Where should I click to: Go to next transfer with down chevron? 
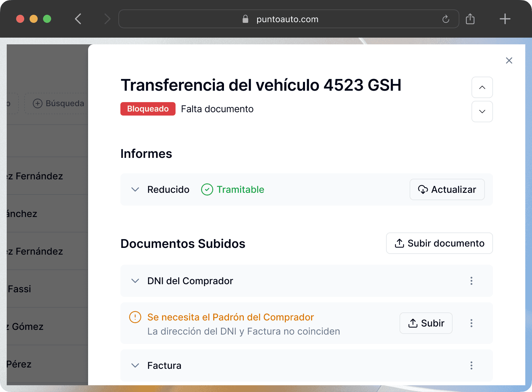point(482,112)
